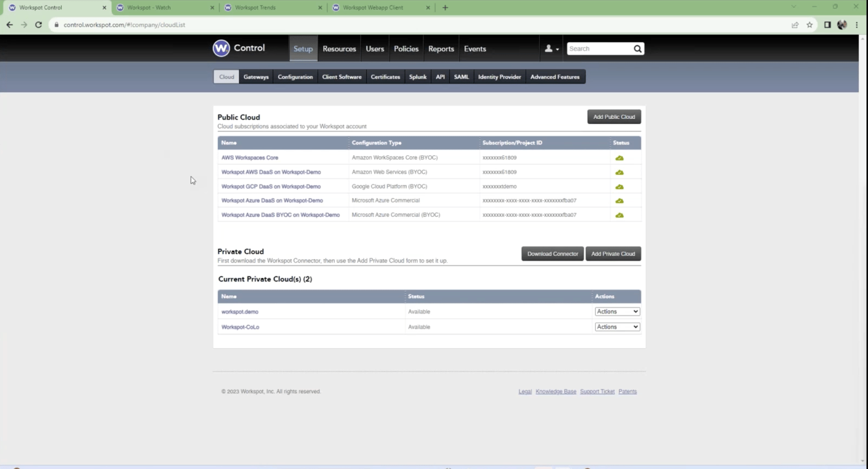Screen dimensions: 868x469
Task: Click the Add Public Cloud button
Action: point(614,117)
